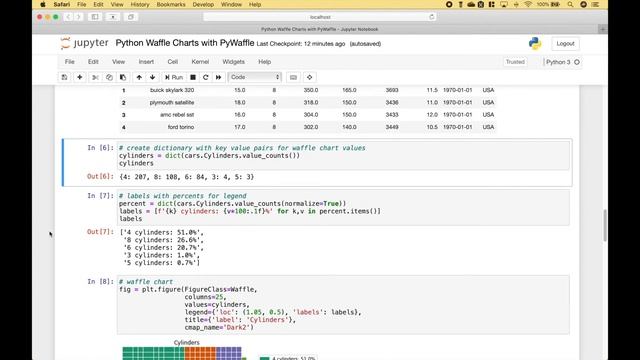
Task: Open the notebook File menu
Action: 70,62
